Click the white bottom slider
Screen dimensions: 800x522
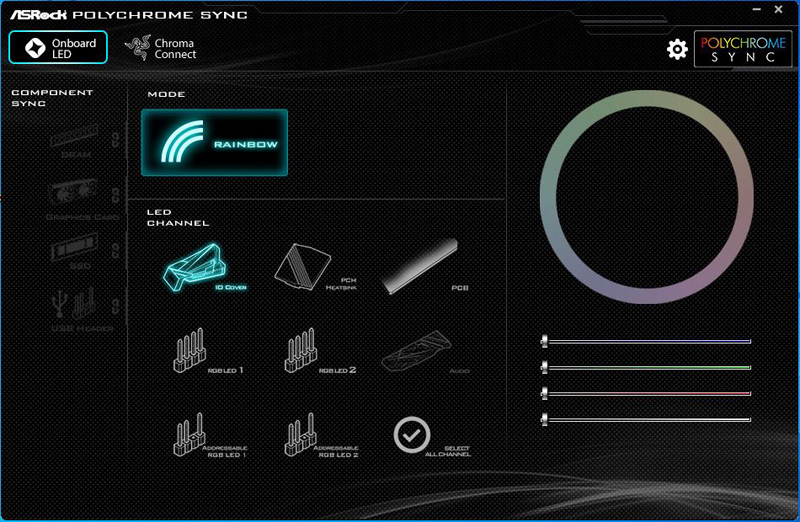pos(646,419)
